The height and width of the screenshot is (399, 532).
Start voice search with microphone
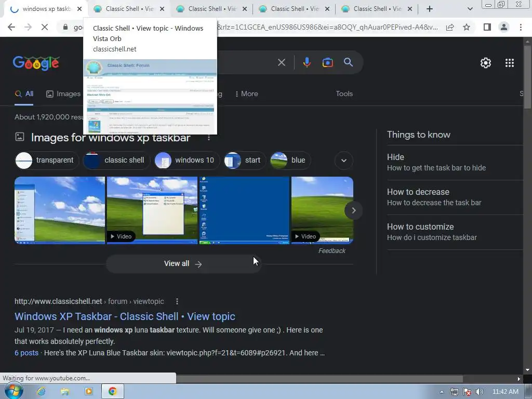coord(307,62)
